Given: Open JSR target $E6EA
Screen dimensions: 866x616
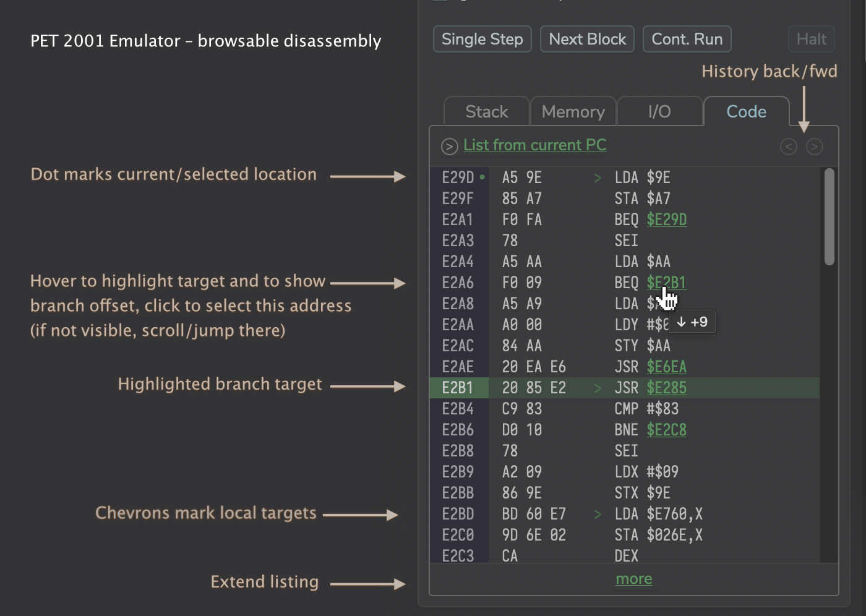Looking at the screenshot, I should point(667,367).
